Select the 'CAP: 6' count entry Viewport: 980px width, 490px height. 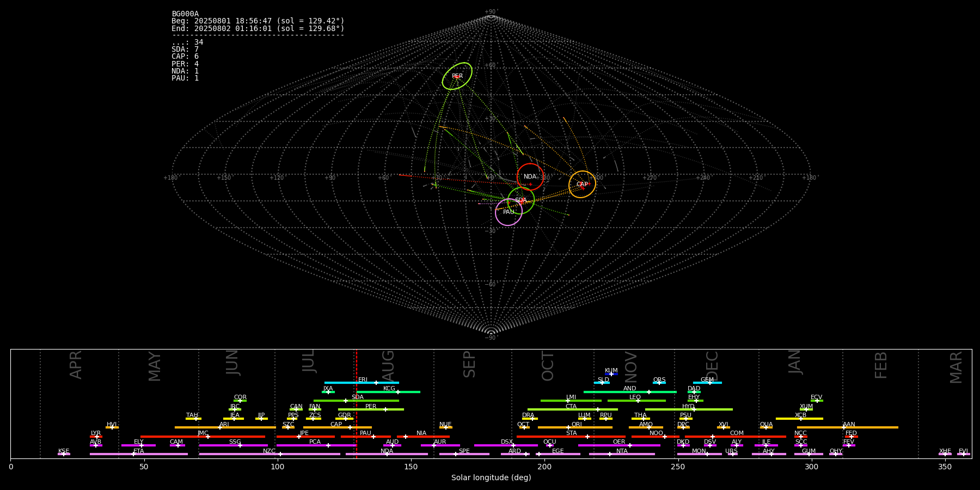tap(185, 57)
